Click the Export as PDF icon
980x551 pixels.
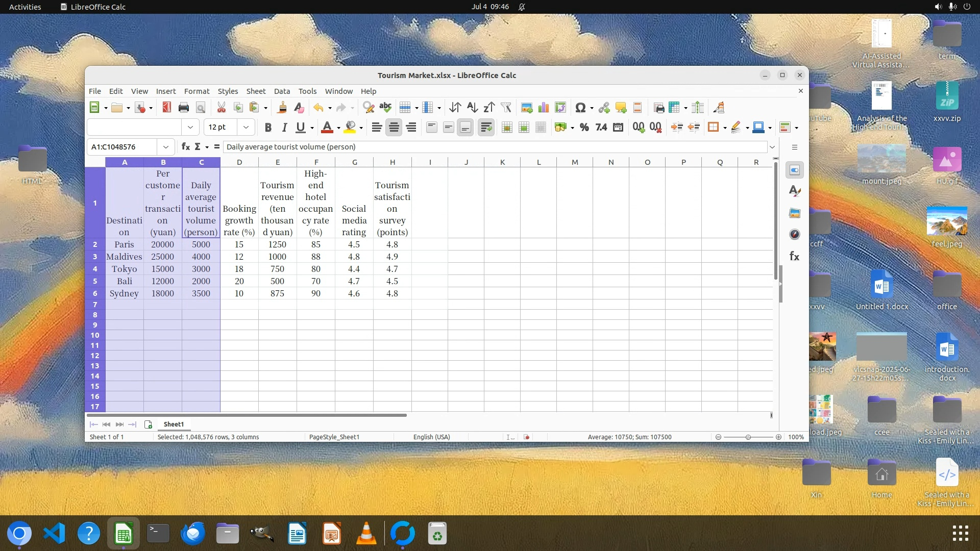coord(166,108)
